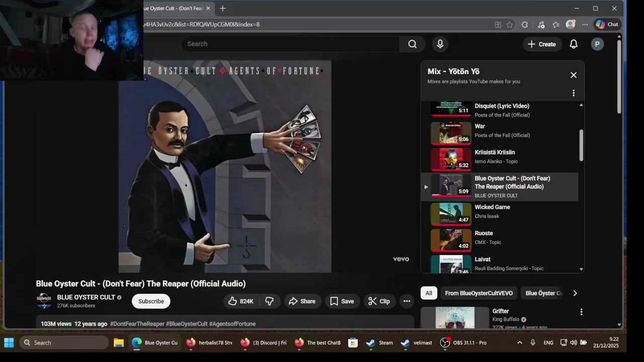Open the YouTube account avatar P
This screenshot has width=644, height=362.
point(597,44)
